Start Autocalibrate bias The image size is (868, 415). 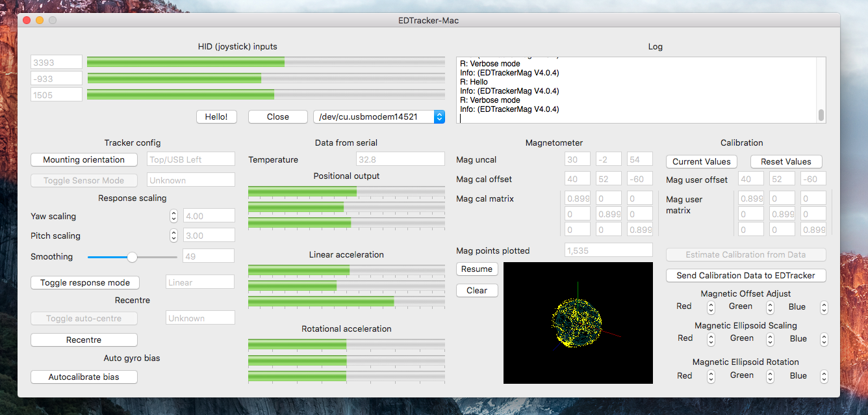[x=84, y=377]
